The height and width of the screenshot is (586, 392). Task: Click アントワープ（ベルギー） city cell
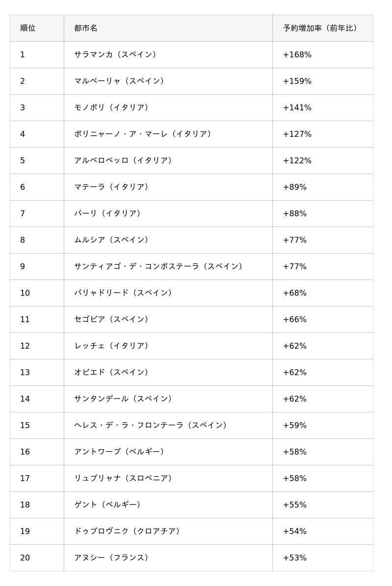coord(121,452)
